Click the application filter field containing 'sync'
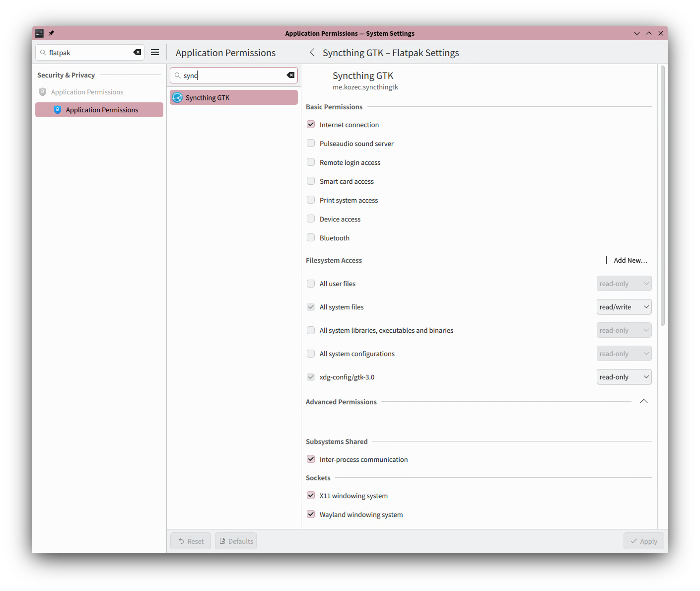 click(234, 75)
